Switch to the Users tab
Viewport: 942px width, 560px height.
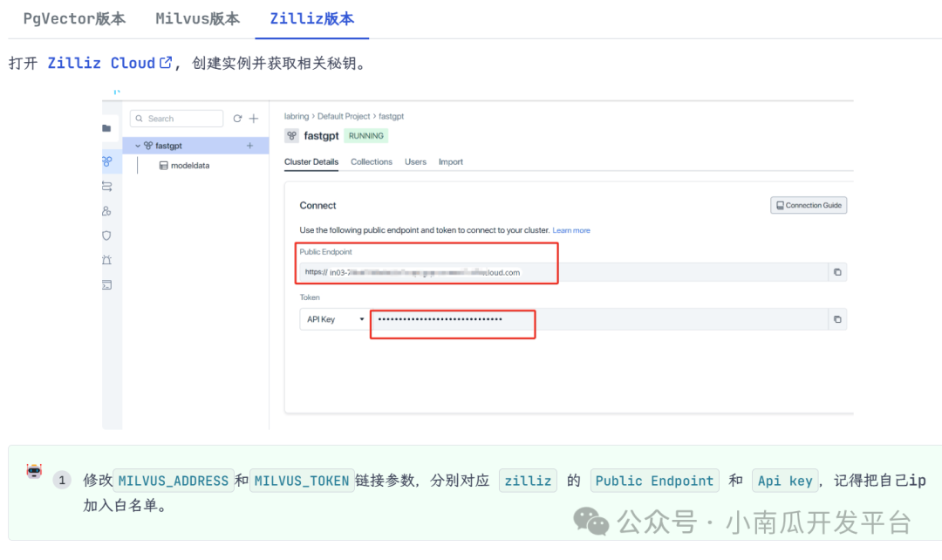(x=415, y=162)
